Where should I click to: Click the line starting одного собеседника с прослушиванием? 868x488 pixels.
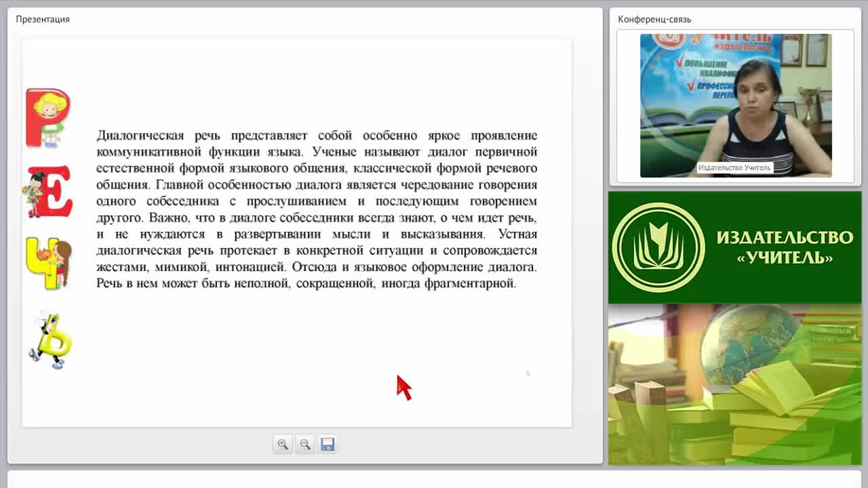317,201
